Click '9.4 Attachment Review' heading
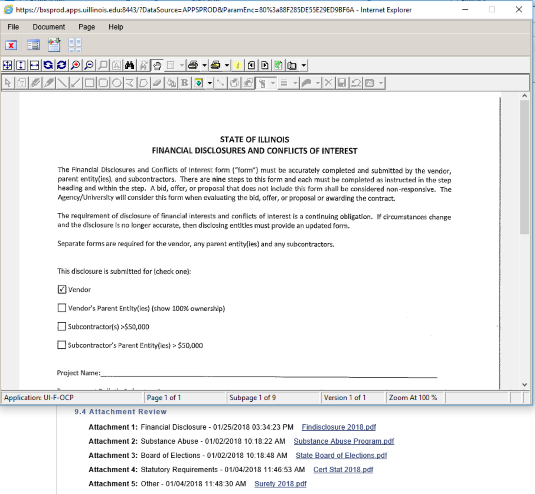 point(120,412)
